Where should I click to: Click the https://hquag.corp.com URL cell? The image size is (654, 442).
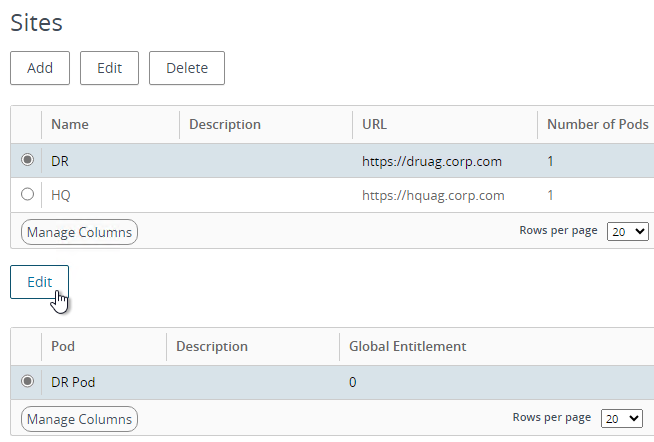coord(433,195)
